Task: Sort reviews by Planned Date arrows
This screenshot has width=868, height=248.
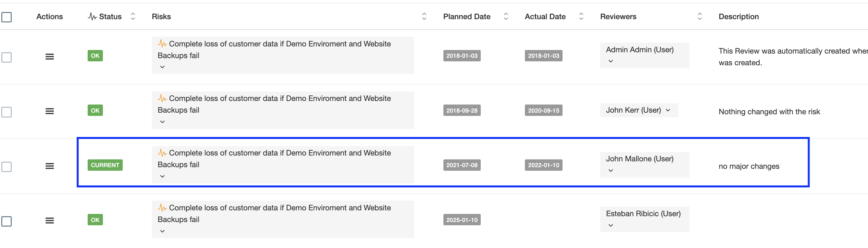Action: (505, 17)
